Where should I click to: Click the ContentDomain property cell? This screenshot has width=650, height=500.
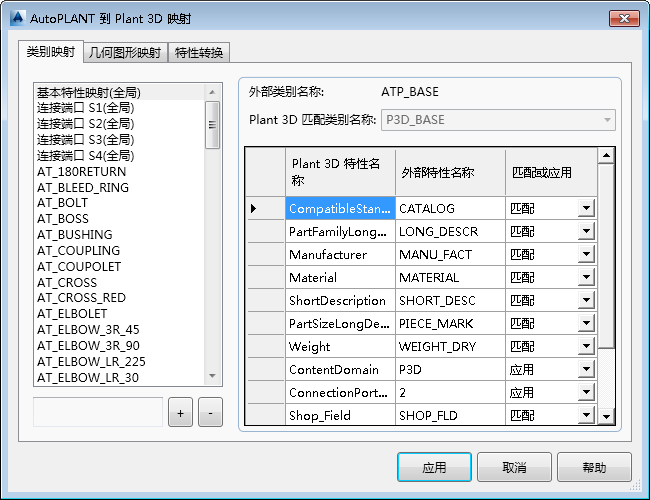tap(340, 369)
